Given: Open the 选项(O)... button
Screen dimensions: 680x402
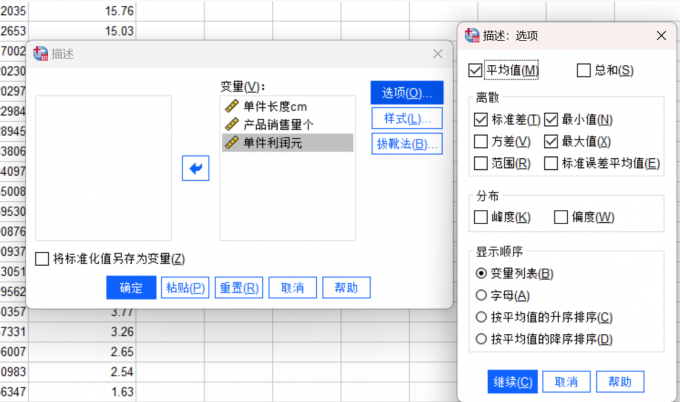Looking at the screenshot, I should 407,92.
